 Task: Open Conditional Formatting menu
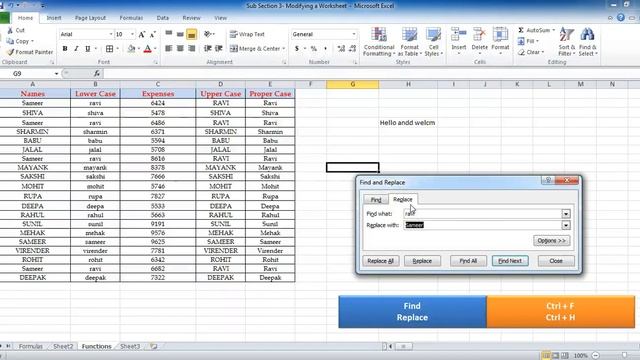(379, 42)
